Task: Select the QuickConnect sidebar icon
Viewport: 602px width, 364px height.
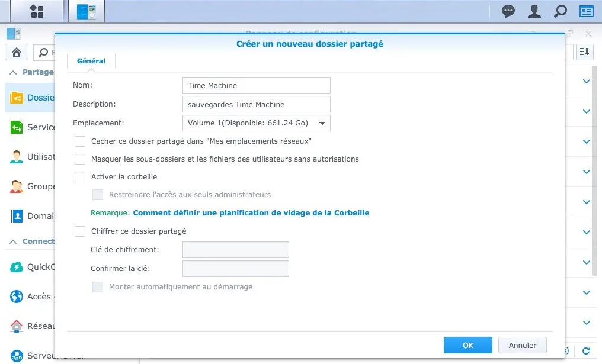Action: [x=16, y=267]
